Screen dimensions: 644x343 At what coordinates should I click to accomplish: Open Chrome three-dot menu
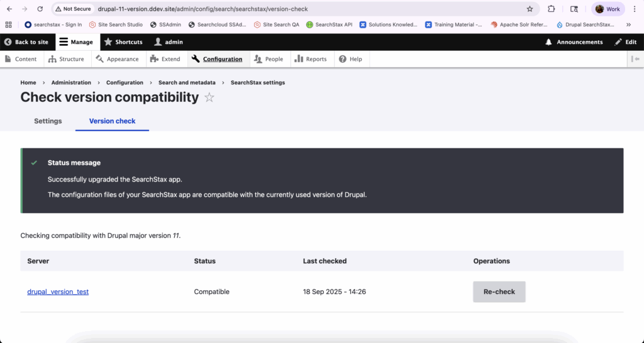(635, 9)
